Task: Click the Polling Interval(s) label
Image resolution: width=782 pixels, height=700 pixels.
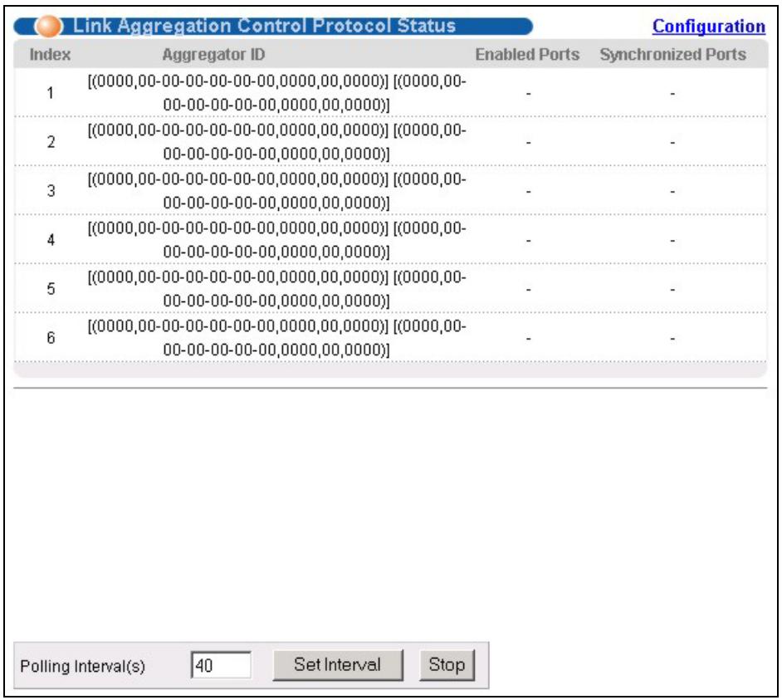Action: pyautogui.click(x=82, y=666)
